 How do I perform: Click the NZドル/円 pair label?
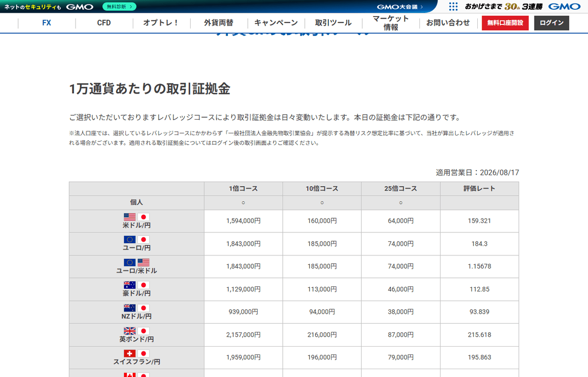pos(137,316)
